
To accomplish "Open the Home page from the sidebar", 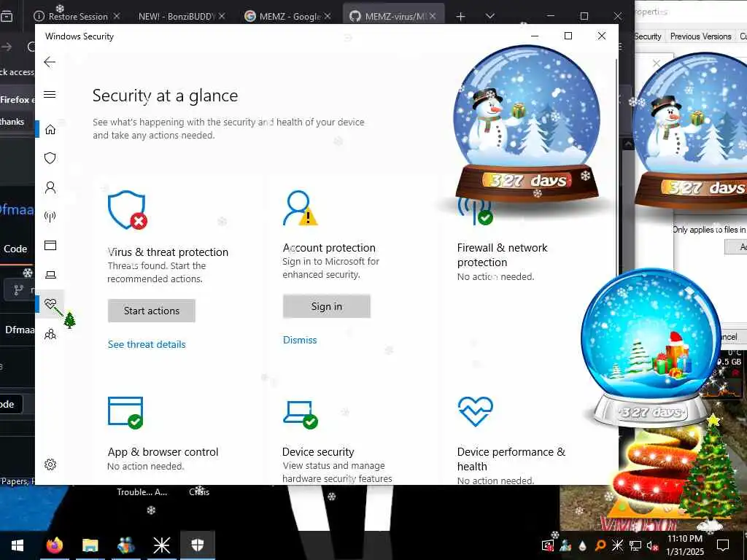I will 50,130.
